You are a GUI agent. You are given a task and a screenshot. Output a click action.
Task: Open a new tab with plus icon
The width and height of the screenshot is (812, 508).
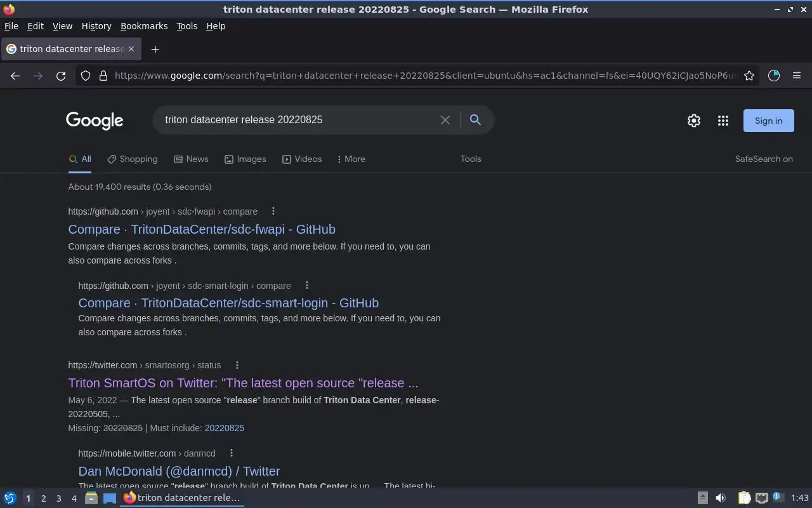coord(155,49)
